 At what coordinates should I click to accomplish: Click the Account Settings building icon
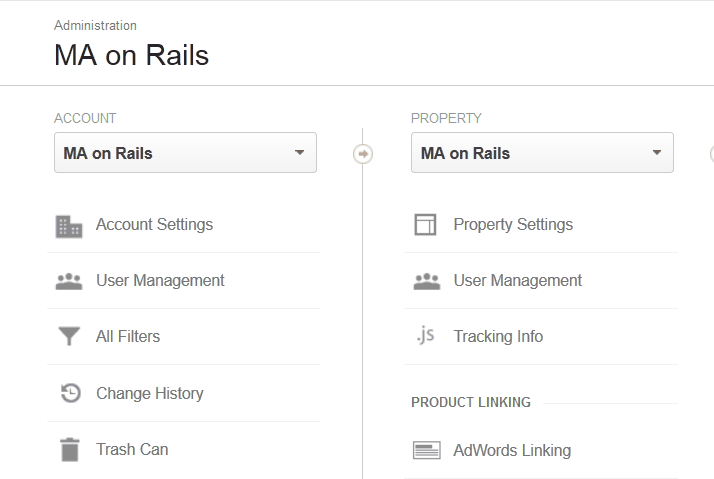(69, 226)
